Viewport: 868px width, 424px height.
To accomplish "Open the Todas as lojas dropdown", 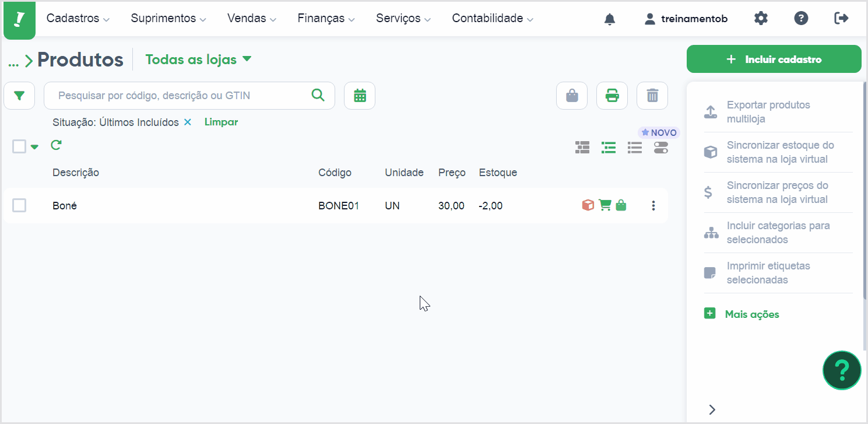I will pos(199,59).
